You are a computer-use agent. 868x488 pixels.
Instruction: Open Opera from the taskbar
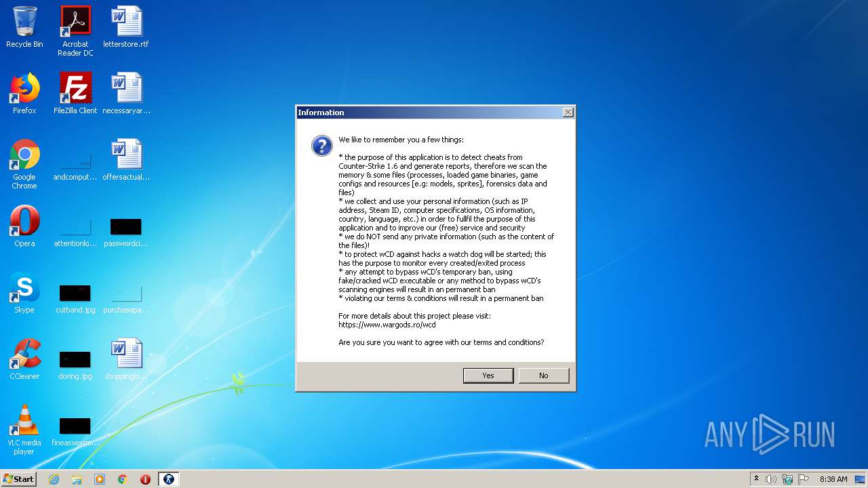tap(145, 479)
